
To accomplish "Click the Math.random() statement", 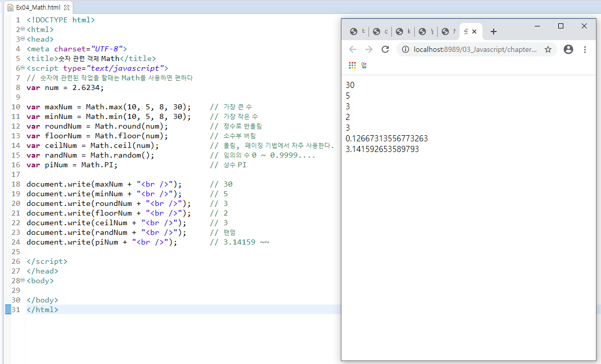I will (122, 155).
